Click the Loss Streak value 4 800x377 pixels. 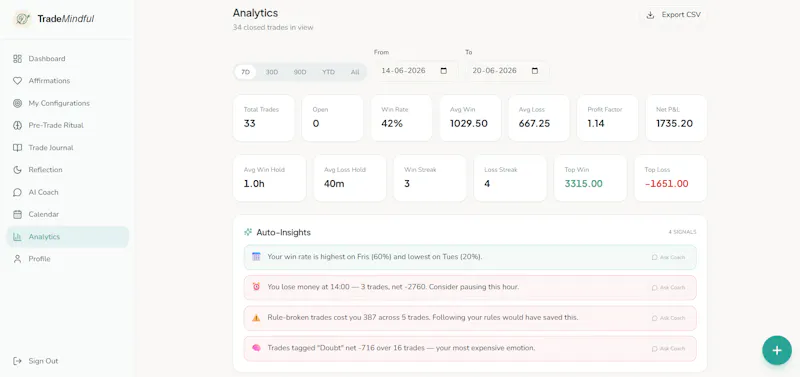pyautogui.click(x=487, y=184)
